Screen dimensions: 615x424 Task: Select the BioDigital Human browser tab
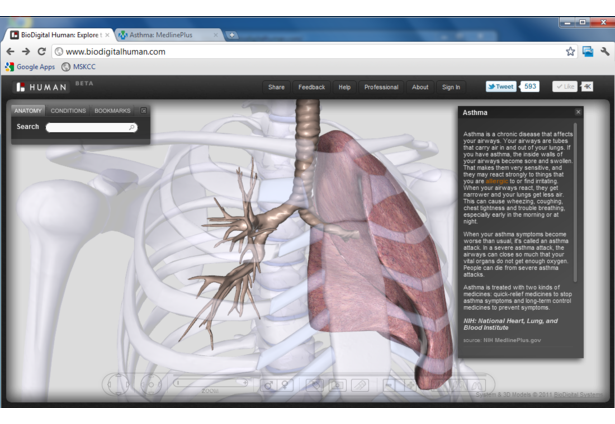[60, 35]
